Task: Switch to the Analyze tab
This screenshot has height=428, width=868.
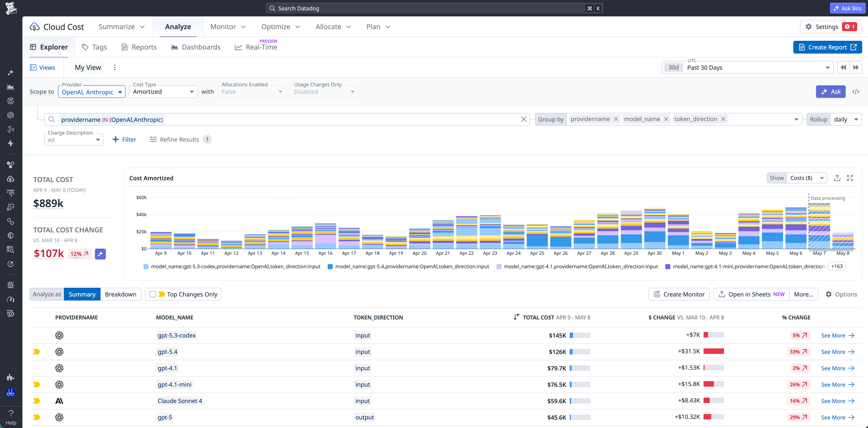Action: point(178,27)
